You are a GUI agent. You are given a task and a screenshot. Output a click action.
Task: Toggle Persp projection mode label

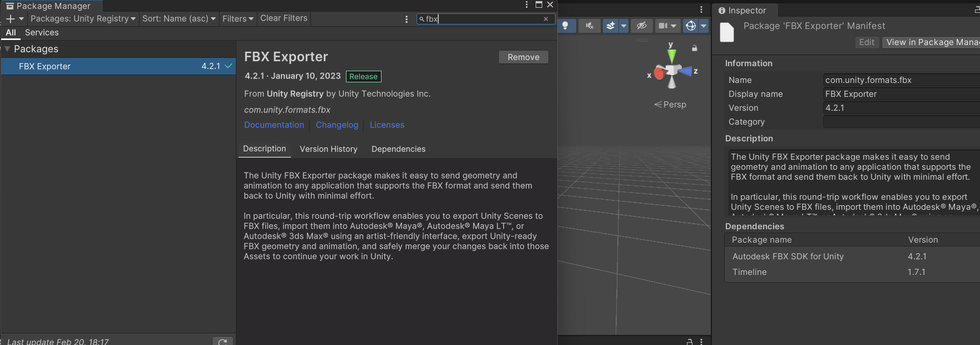click(x=670, y=105)
